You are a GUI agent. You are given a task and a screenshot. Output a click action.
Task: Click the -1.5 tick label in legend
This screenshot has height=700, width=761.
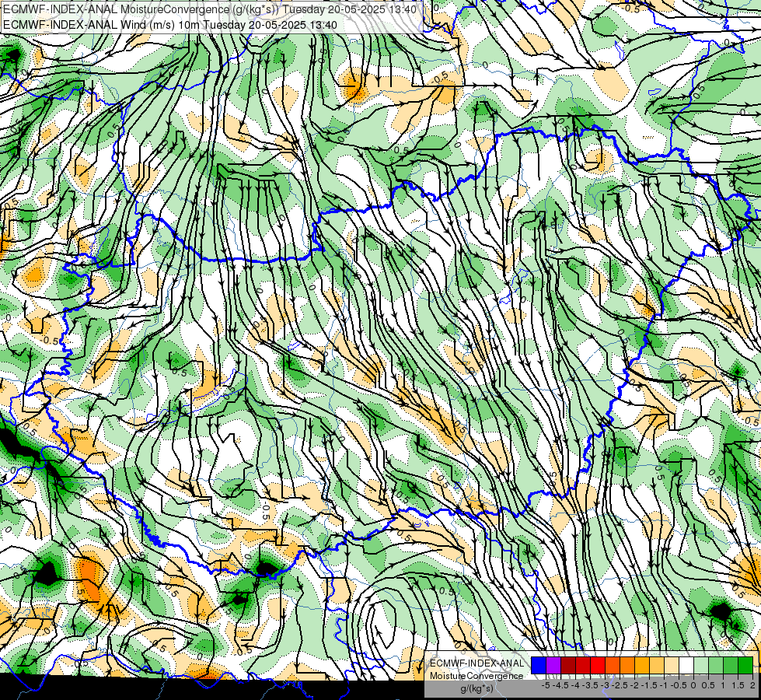coord(649,685)
